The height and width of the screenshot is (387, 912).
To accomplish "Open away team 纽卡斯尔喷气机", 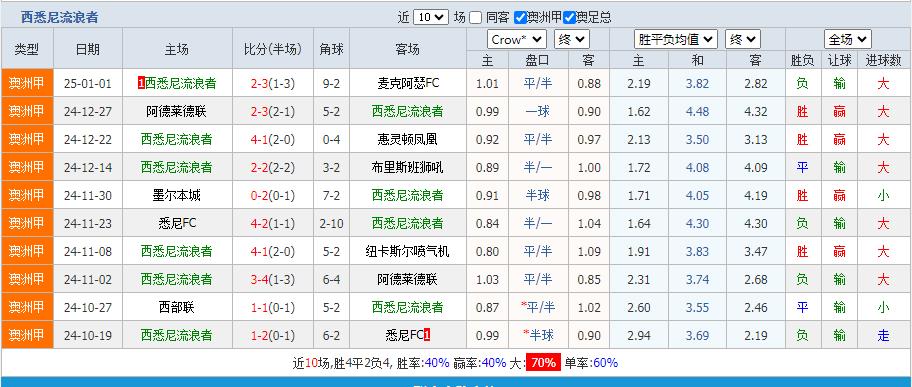I will (408, 251).
